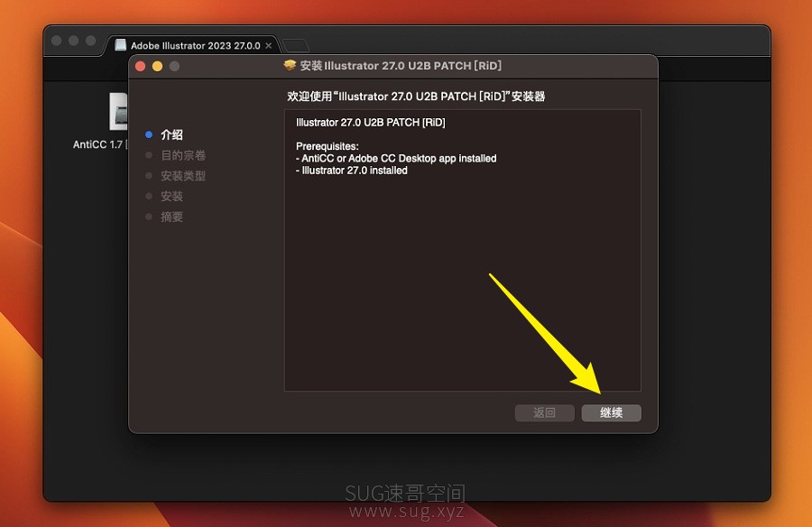The image size is (812, 527).
Task: Switch to the Adobe Illustrator 2023 27.0.0 tab
Action: (x=195, y=46)
